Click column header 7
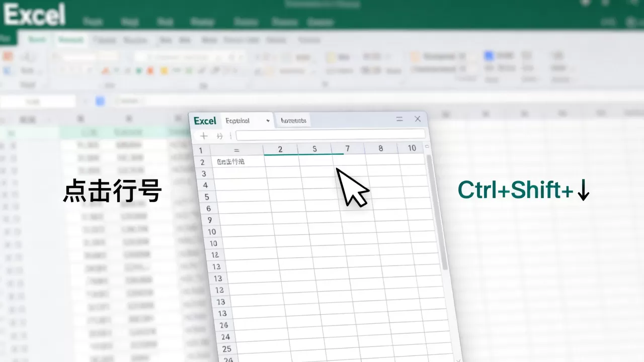The image size is (644, 362). pyautogui.click(x=347, y=149)
